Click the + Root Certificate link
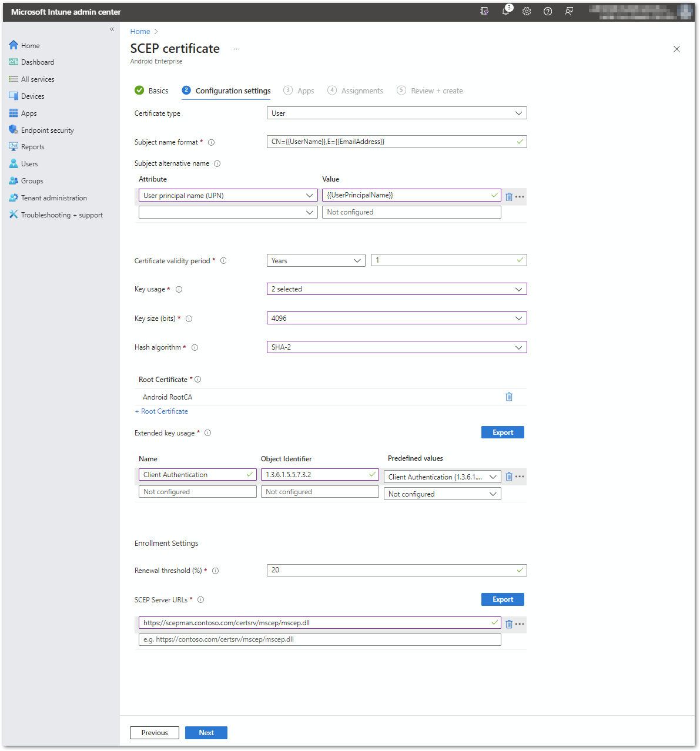This screenshot has height=751, width=700. [x=162, y=411]
